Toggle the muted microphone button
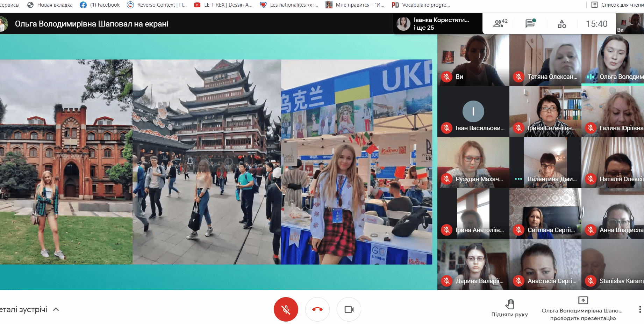Viewport: 644px width, 324px height. click(x=286, y=309)
